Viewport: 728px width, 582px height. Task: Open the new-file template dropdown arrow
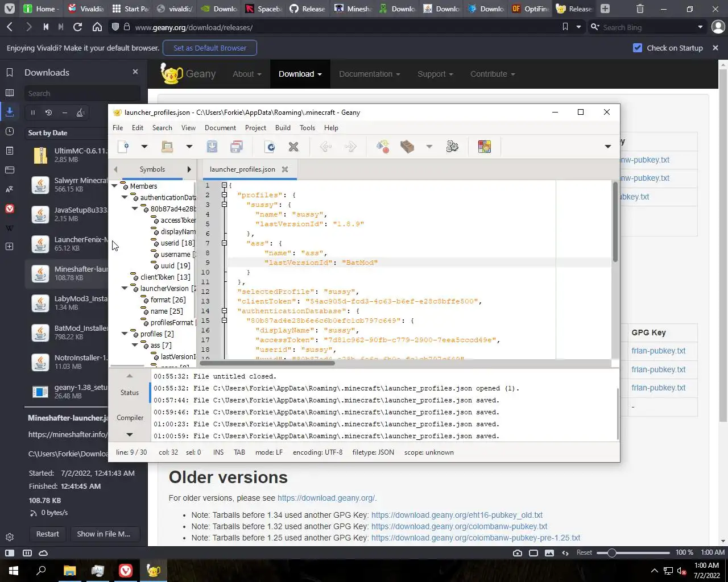(x=144, y=147)
